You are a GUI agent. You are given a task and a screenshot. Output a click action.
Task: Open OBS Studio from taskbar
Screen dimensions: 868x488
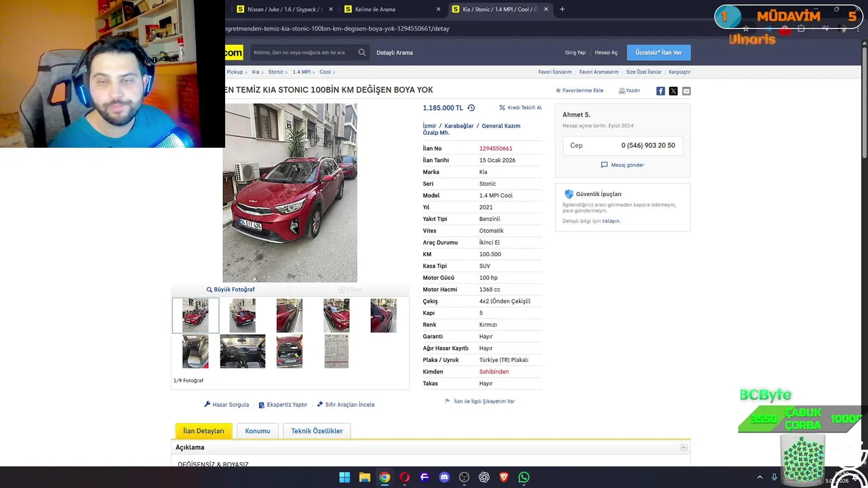[x=465, y=477]
